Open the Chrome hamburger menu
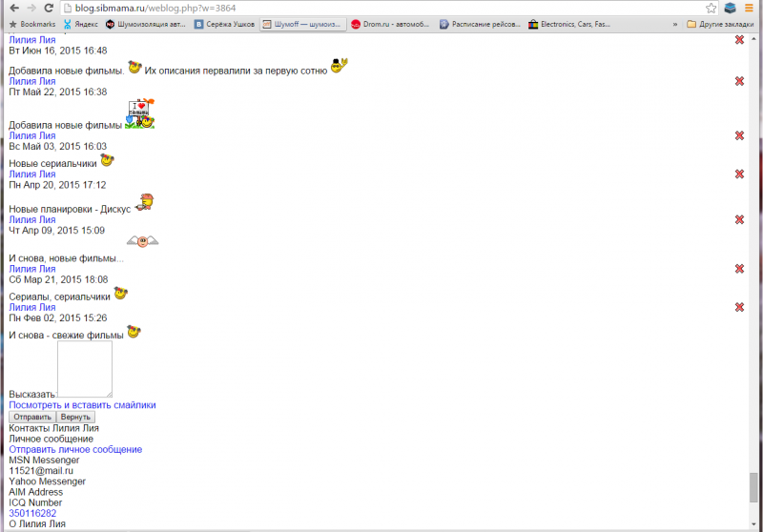The height and width of the screenshot is (532, 763). pyautogui.click(x=749, y=8)
